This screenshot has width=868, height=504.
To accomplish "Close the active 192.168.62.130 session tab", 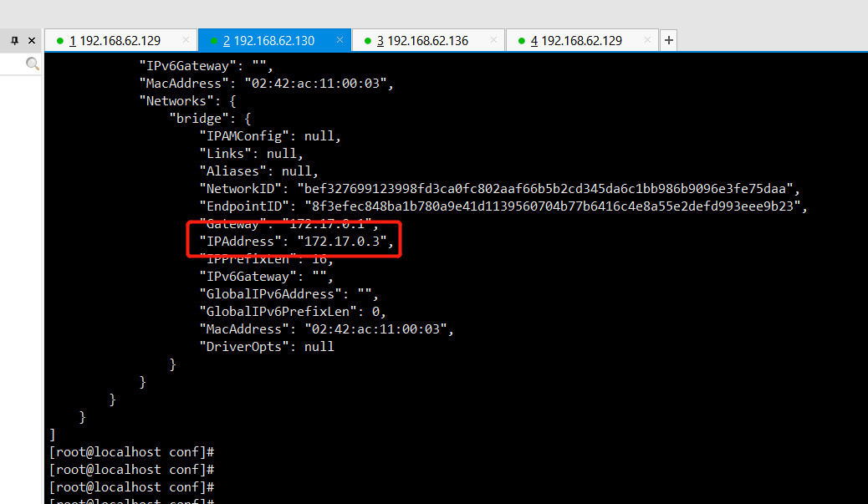I will [340, 39].
